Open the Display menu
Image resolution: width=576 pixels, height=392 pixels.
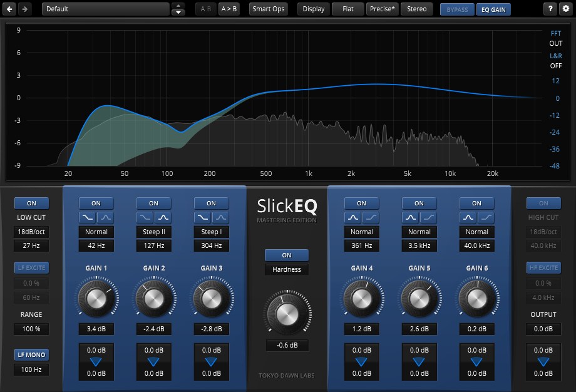(x=314, y=9)
